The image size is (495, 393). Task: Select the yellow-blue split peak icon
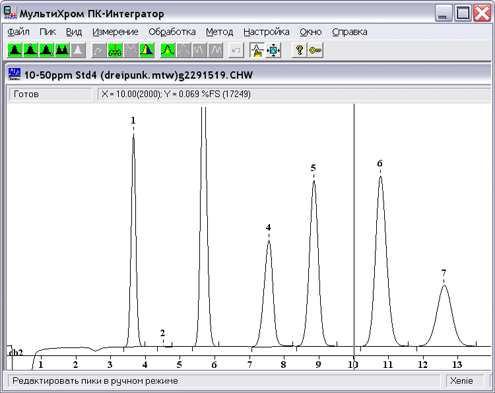point(147,50)
